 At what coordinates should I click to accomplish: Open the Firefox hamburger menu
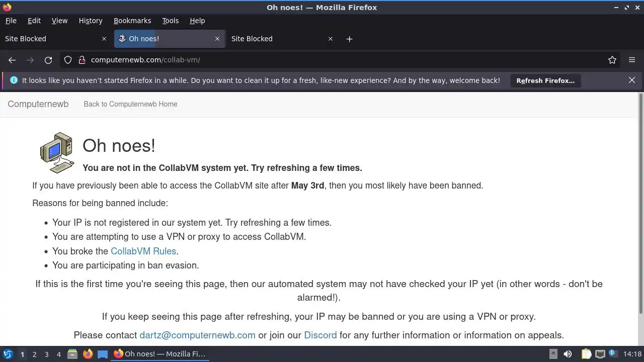(632, 60)
